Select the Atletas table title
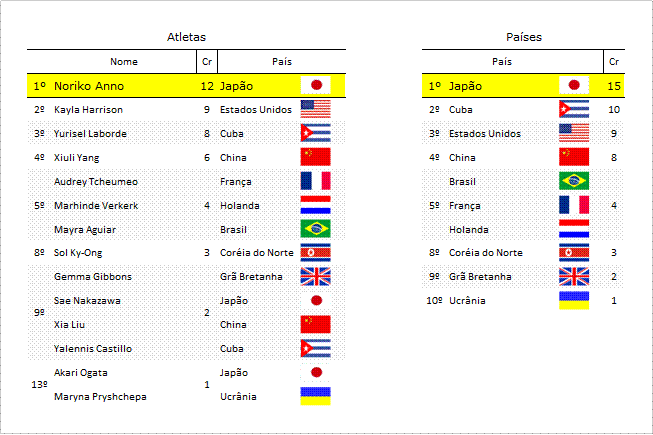 pos(186,37)
